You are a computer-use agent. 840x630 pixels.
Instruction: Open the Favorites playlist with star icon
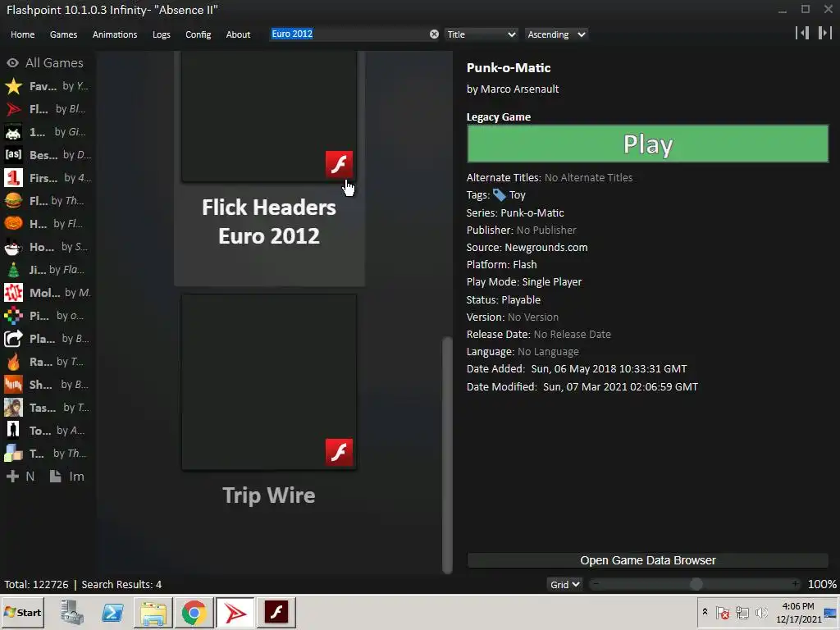[47, 85]
